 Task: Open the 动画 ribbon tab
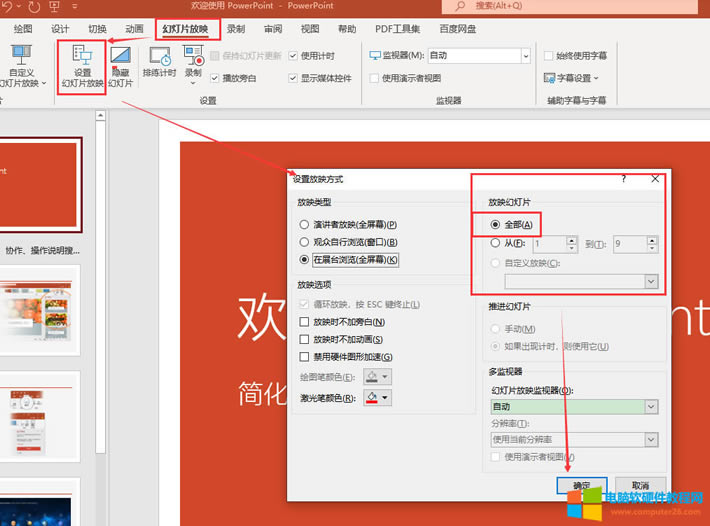click(135, 29)
